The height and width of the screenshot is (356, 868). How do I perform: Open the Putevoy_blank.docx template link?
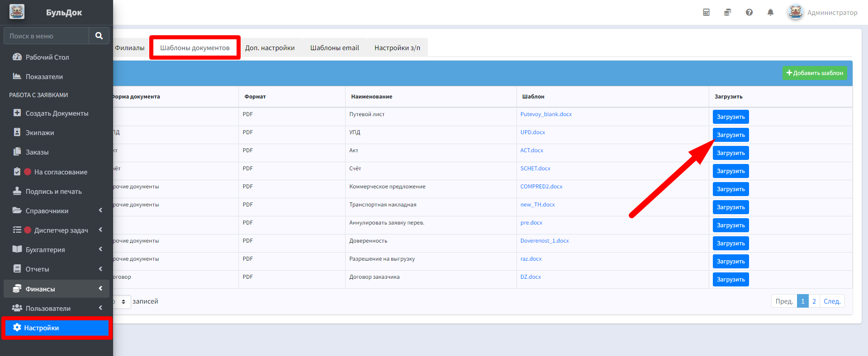[x=546, y=114]
